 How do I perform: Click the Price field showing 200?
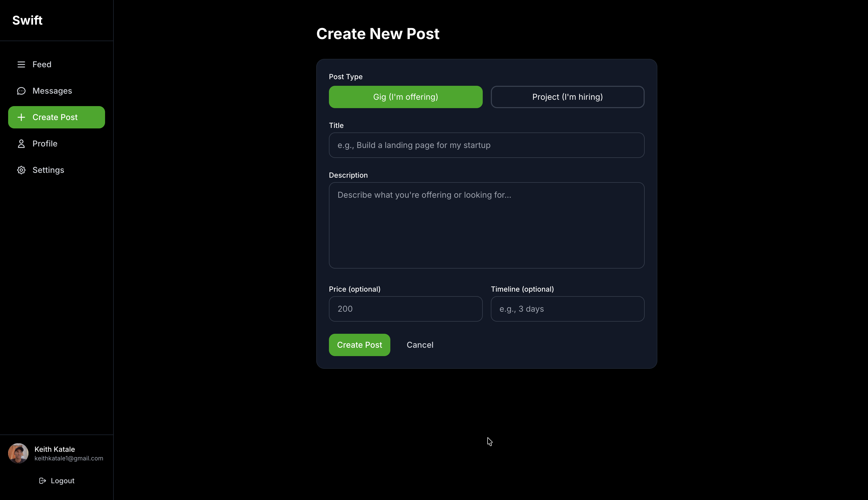coord(406,309)
